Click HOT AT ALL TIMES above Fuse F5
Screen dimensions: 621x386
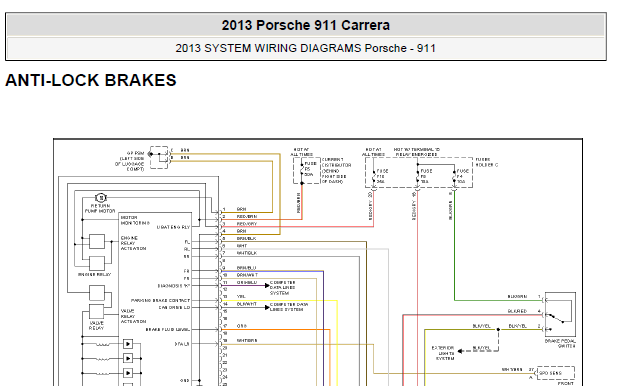[301, 152]
